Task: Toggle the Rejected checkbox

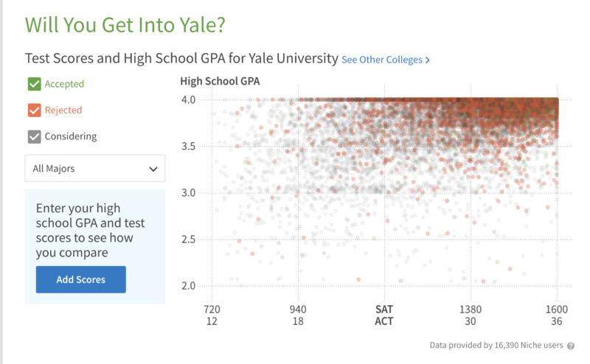Action: 34,111
